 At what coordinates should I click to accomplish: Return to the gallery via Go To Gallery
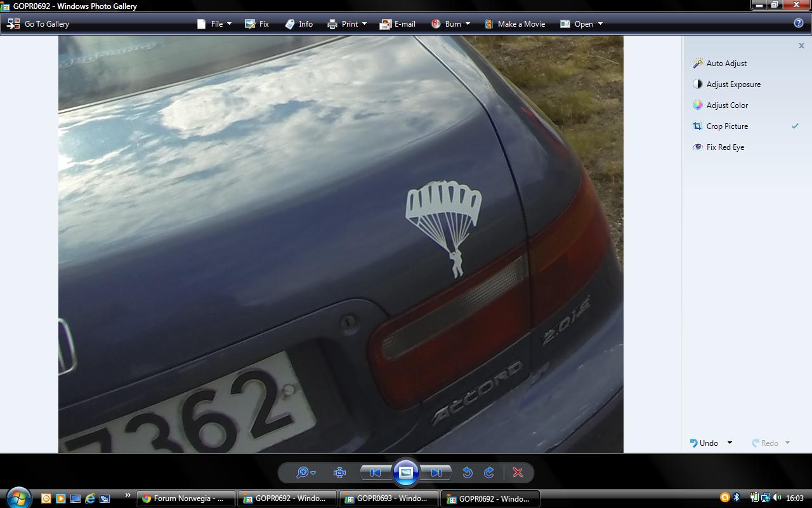coord(39,24)
